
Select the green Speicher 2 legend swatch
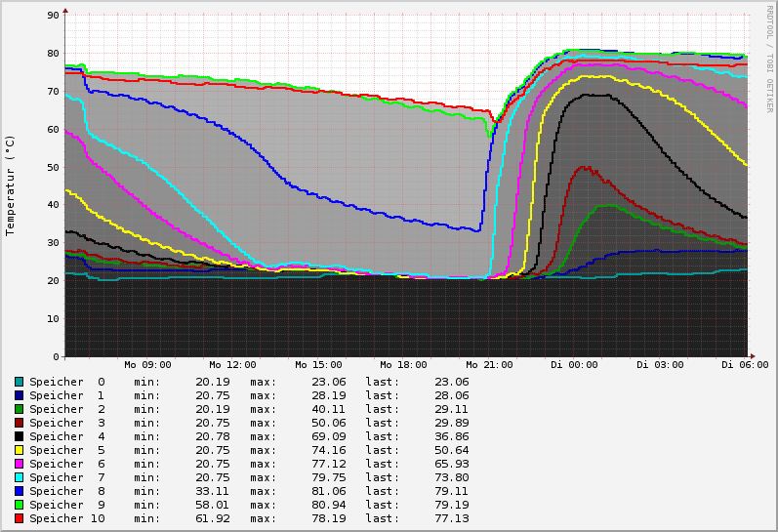pyautogui.click(x=19, y=409)
